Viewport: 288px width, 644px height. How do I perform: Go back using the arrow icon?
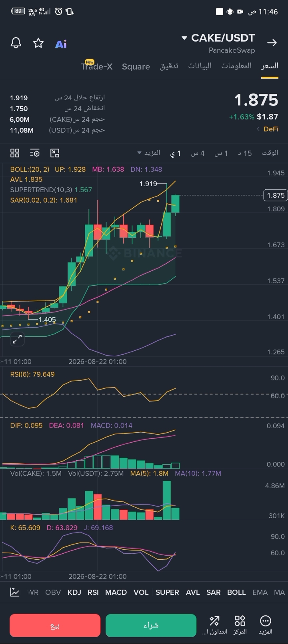point(272,43)
